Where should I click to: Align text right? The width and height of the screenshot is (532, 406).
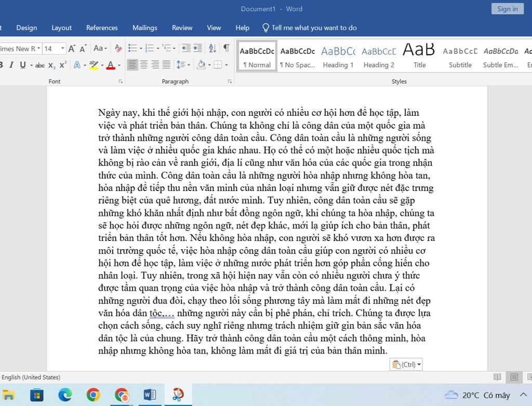(x=155, y=65)
